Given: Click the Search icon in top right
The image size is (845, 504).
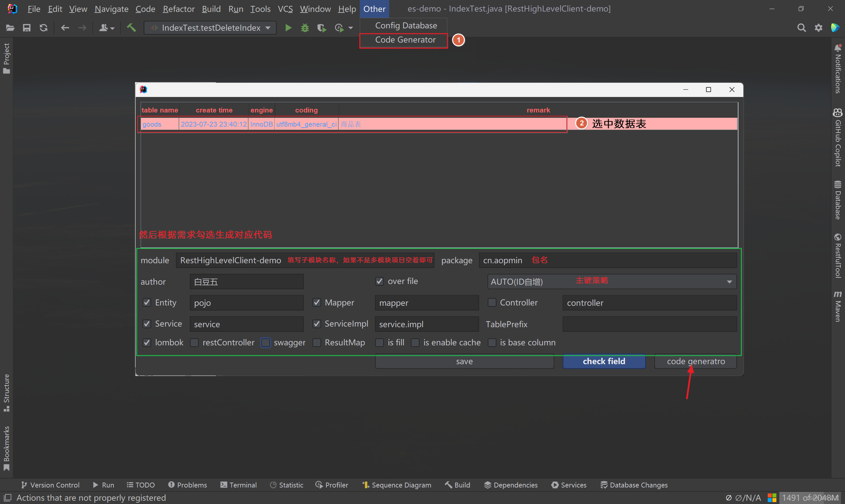Looking at the screenshot, I should [801, 28].
